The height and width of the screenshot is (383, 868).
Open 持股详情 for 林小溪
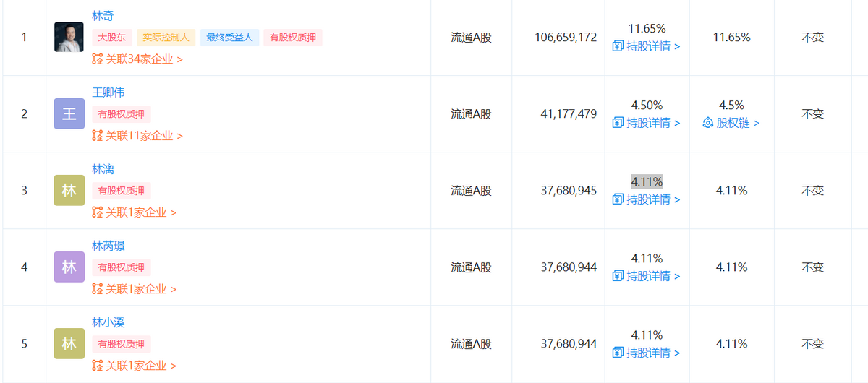653,353
